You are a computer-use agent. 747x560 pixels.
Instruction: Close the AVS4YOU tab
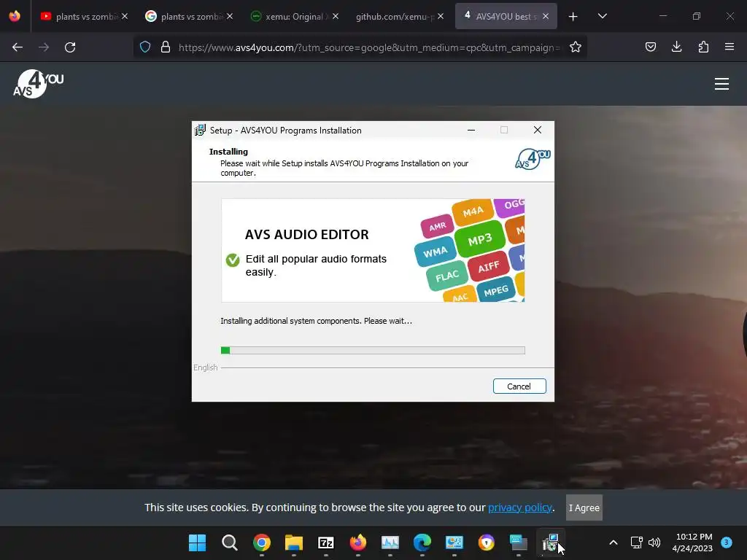click(546, 16)
